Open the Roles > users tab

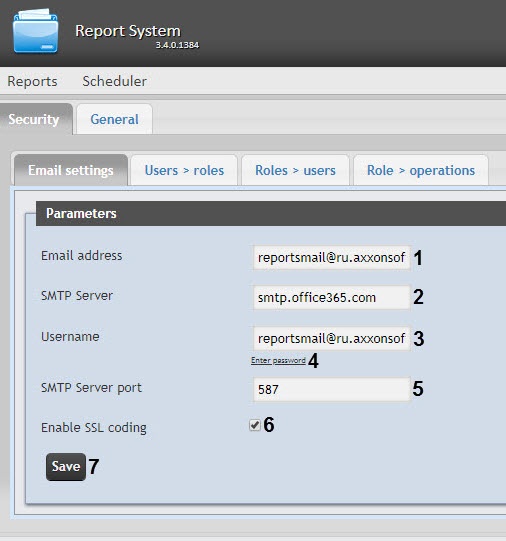[295, 170]
